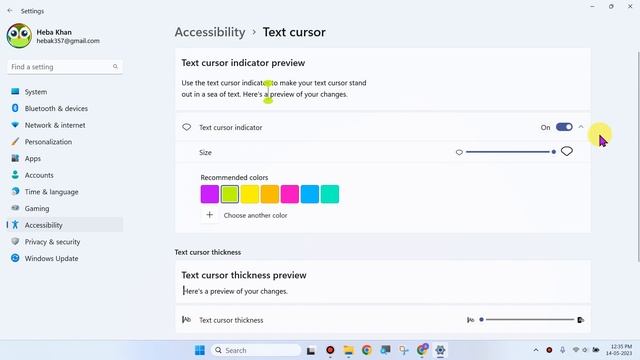Click the red recording tray icon

coord(549,350)
